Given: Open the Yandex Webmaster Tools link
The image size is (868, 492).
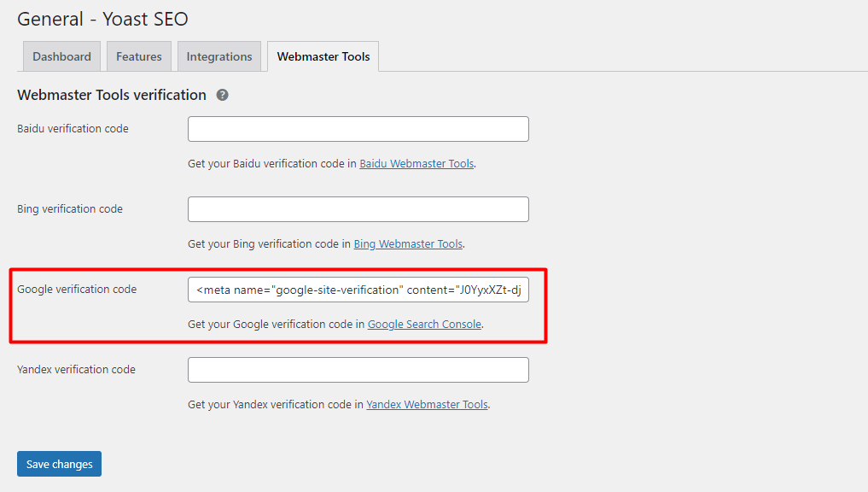Looking at the screenshot, I should coord(427,404).
